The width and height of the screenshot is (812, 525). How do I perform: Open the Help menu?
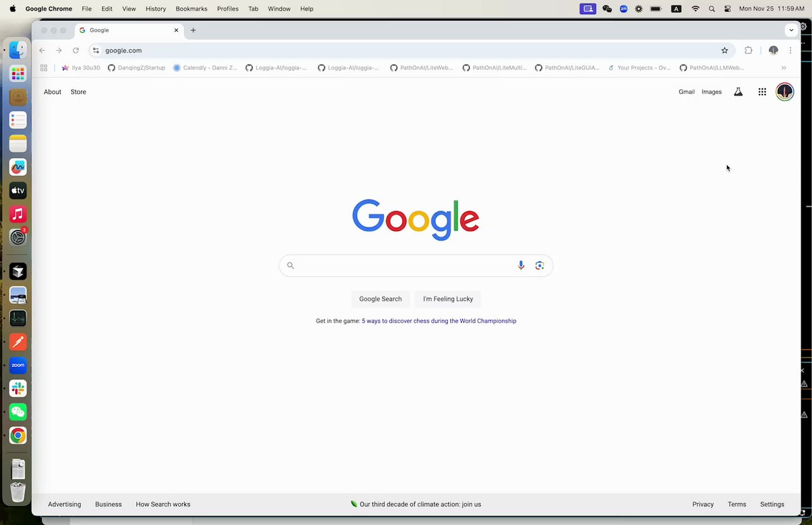pyautogui.click(x=307, y=9)
